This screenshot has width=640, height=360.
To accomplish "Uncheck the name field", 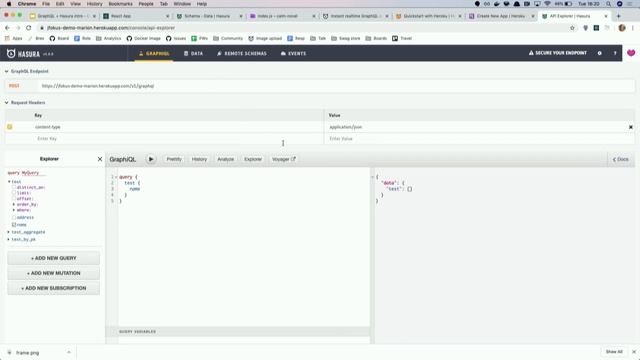I will click(14, 224).
